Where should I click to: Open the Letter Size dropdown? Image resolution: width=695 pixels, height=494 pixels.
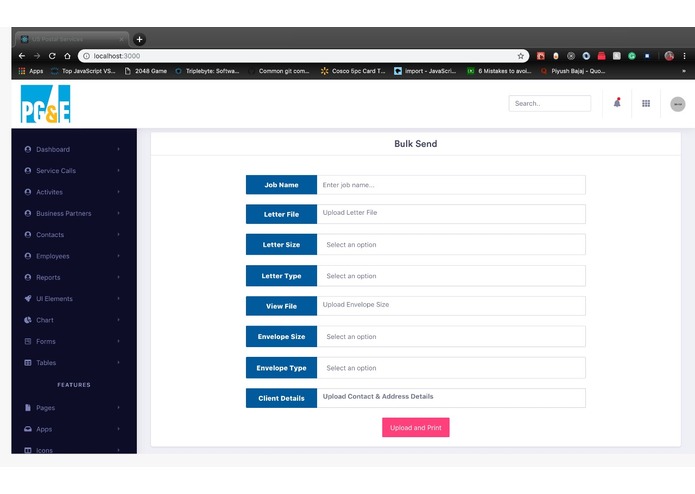(451, 245)
